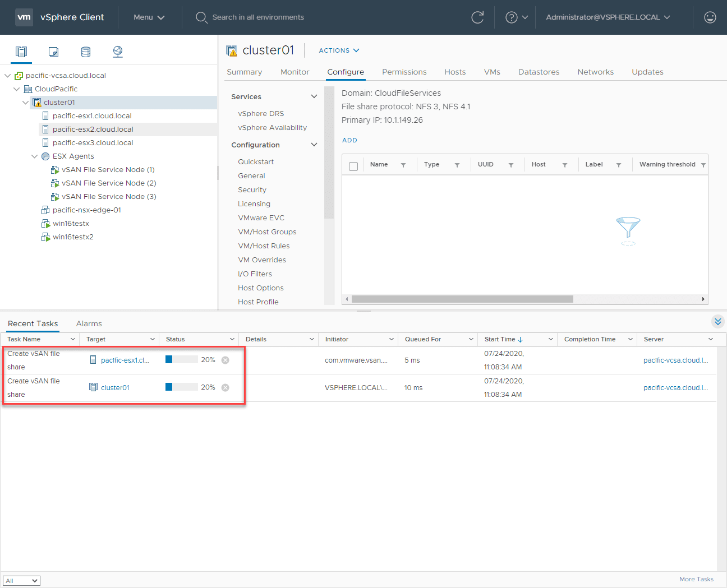Click ADD to create a file share
Viewport: 727px width, 588px height.
[349, 140]
